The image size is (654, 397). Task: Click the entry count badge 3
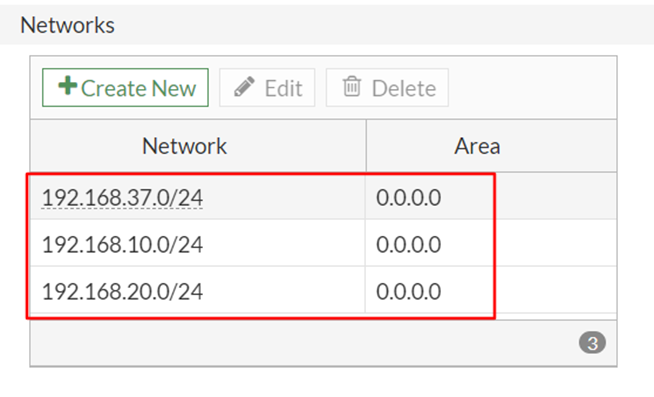pos(592,343)
